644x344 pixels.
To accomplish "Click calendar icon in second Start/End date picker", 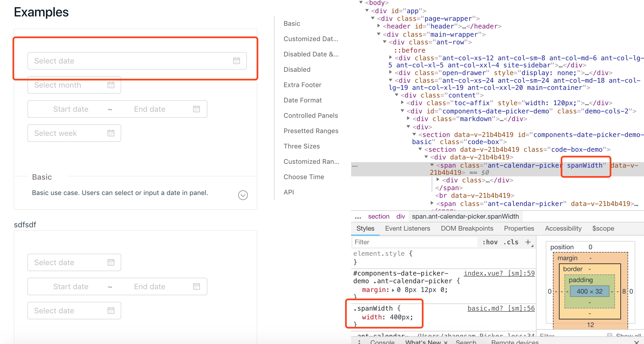I will (x=196, y=286).
